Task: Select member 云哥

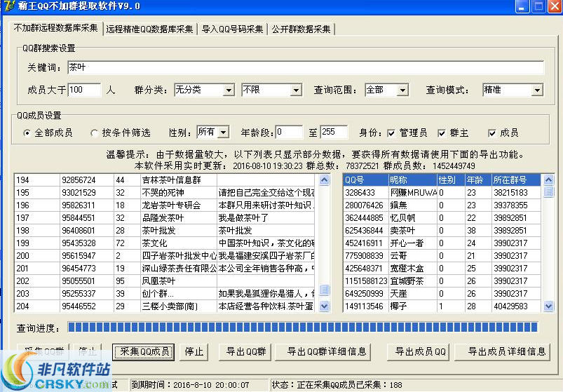Action: 442,255
